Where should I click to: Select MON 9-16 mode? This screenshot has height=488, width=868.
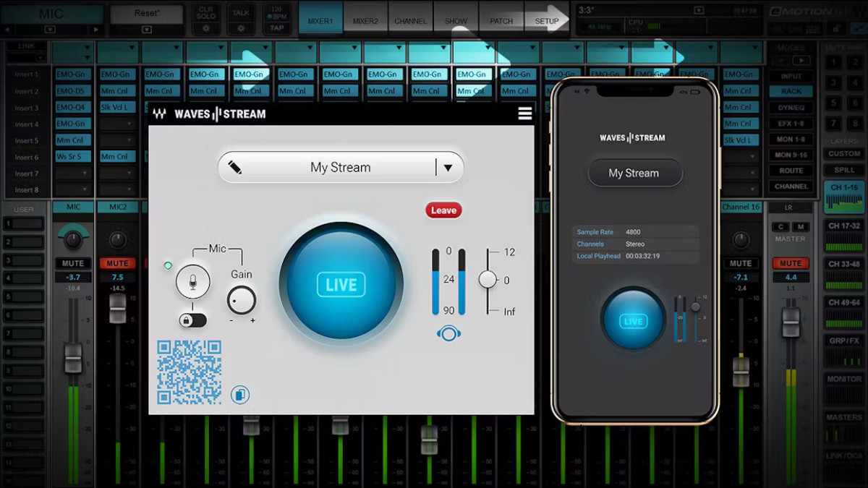[791, 155]
